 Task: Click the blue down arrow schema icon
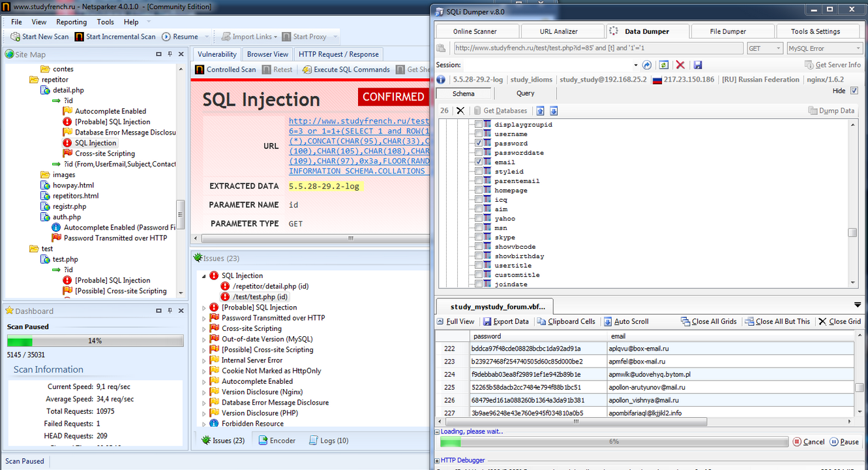(554, 110)
